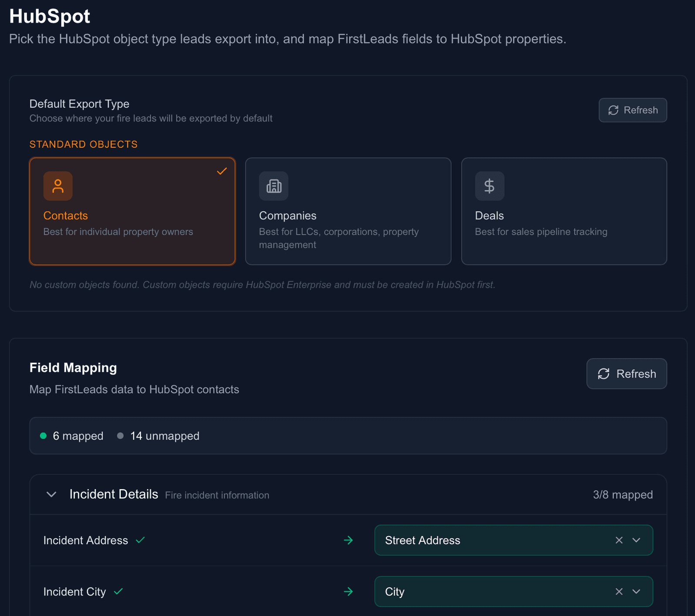The image size is (695, 616).
Task: Select the Deals export type card
Action: 564,211
